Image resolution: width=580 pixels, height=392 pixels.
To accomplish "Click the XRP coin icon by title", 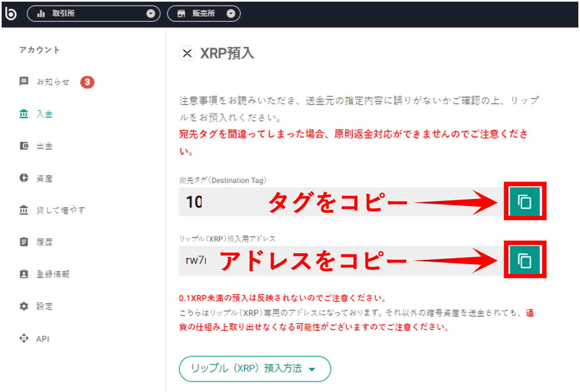I will click(x=187, y=53).
